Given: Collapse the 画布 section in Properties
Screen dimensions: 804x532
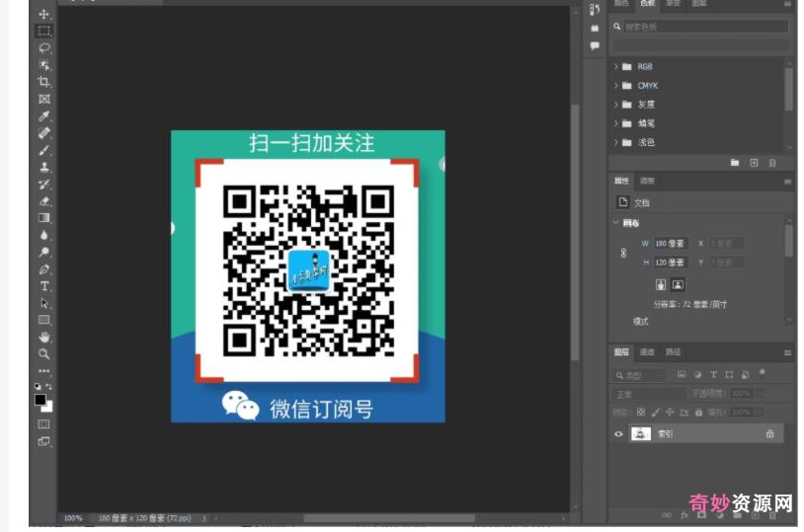Looking at the screenshot, I should pos(615,222).
